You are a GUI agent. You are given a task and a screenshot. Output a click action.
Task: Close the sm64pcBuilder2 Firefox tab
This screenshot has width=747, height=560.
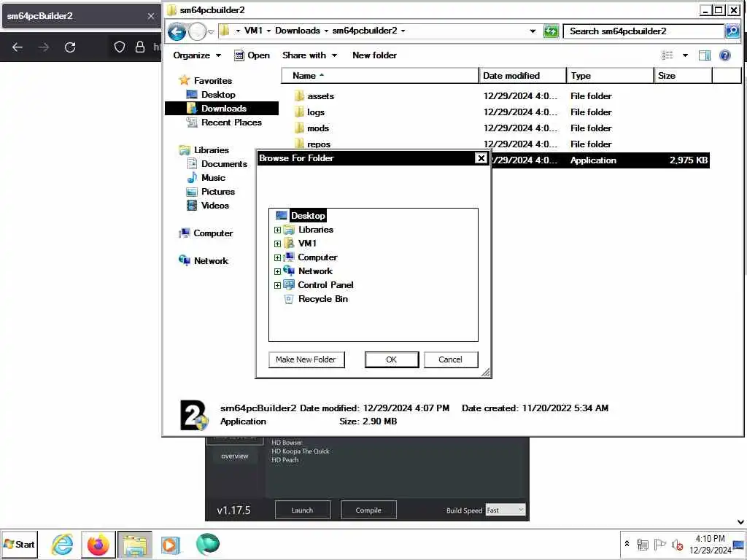[x=151, y=16]
